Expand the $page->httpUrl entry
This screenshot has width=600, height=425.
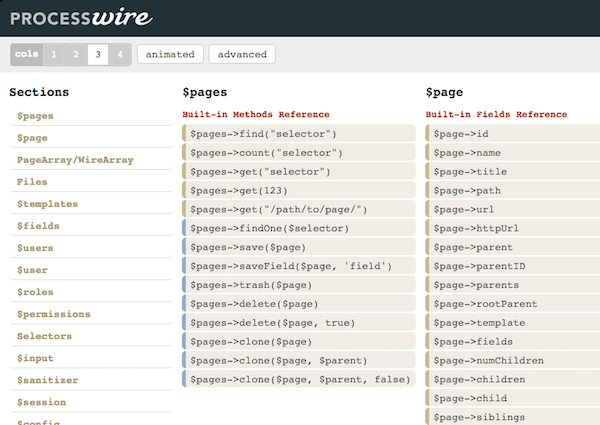(513, 228)
